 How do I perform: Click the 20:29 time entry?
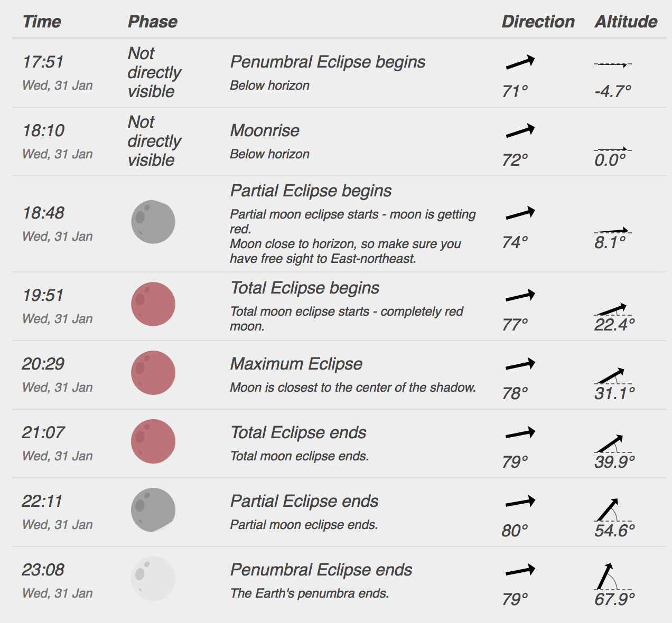tap(43, 364)
